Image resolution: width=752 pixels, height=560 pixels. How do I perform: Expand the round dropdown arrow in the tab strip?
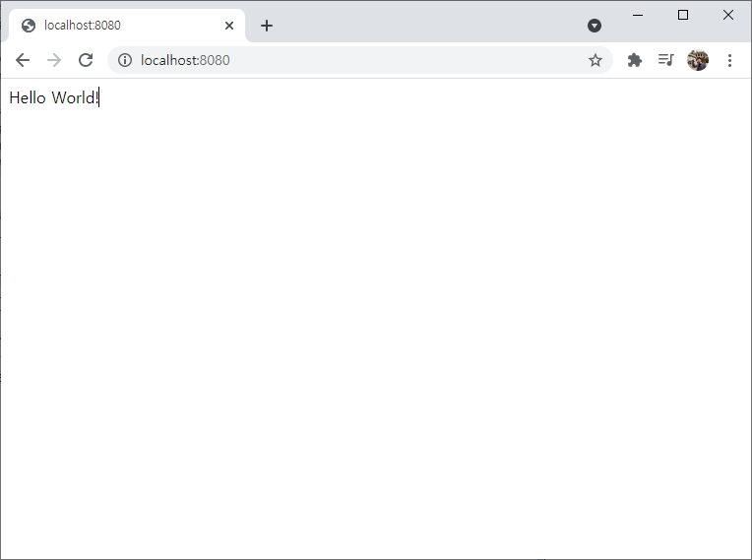tap(595, 26)
